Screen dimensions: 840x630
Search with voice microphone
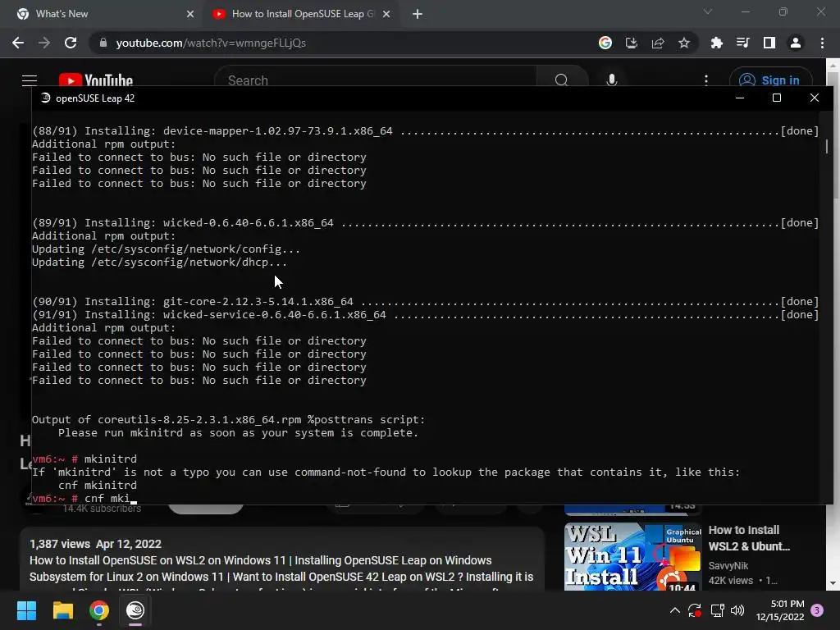point(612,80)
